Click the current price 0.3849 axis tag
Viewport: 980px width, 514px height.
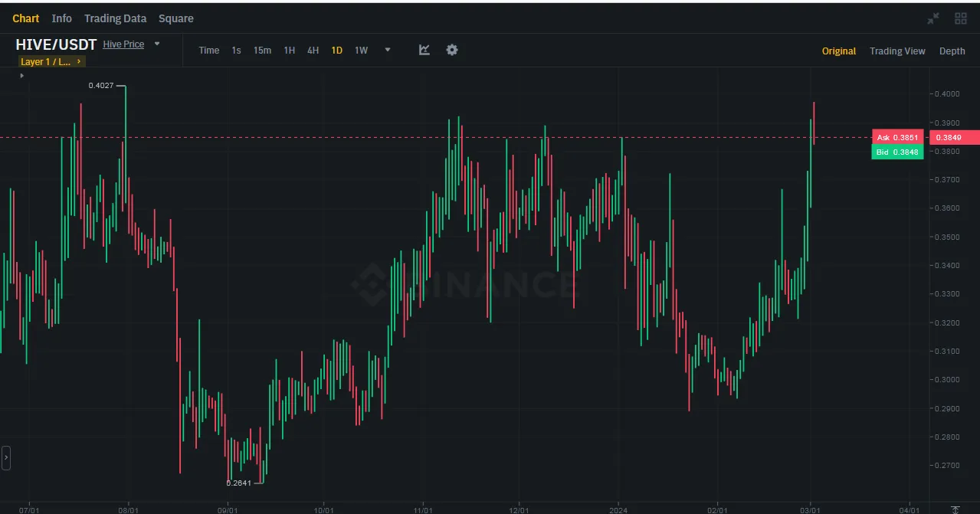pyautogui.click(x=955, y=138)
